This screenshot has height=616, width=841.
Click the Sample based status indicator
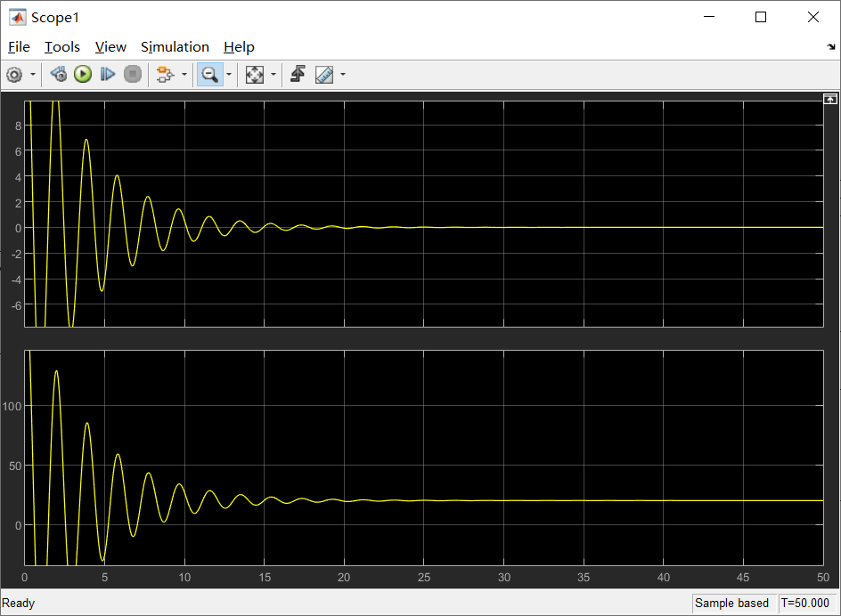tap(732, 603)
